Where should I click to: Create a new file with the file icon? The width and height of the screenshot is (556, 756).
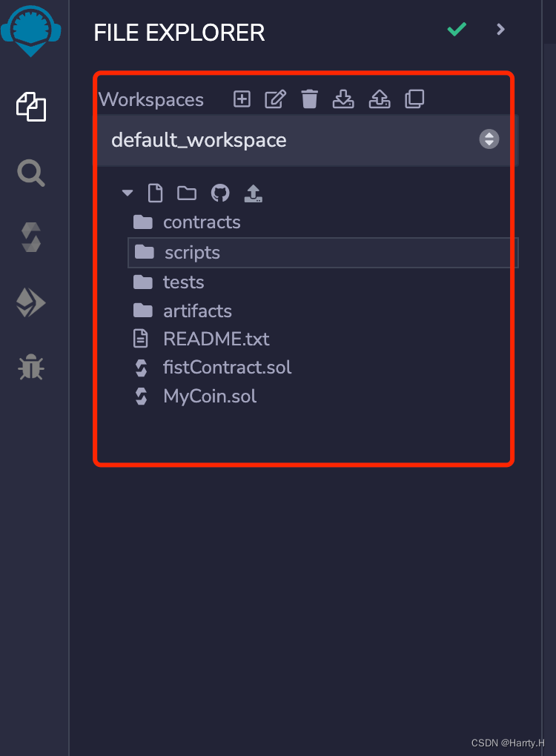point(155,193)
